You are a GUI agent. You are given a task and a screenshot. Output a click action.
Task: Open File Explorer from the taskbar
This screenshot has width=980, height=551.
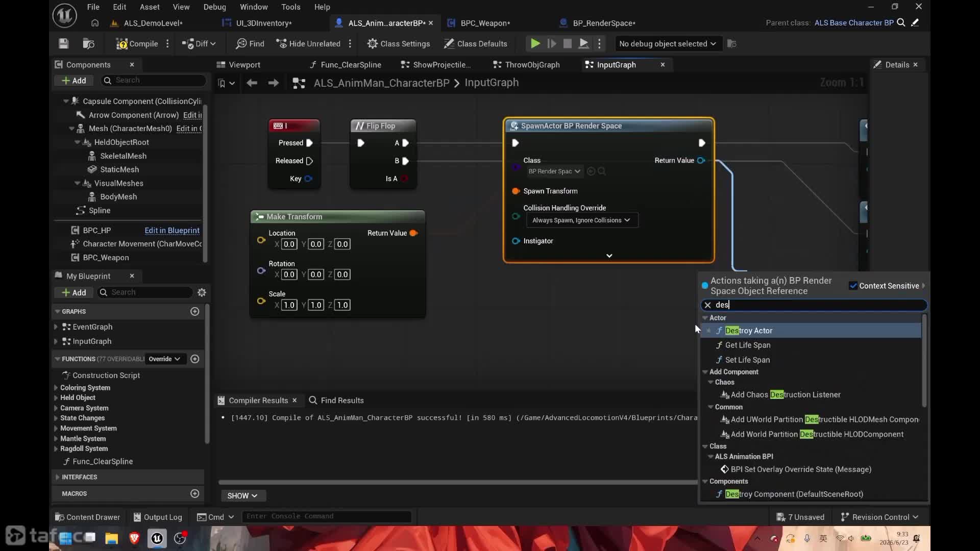click(x=111, y=538)
